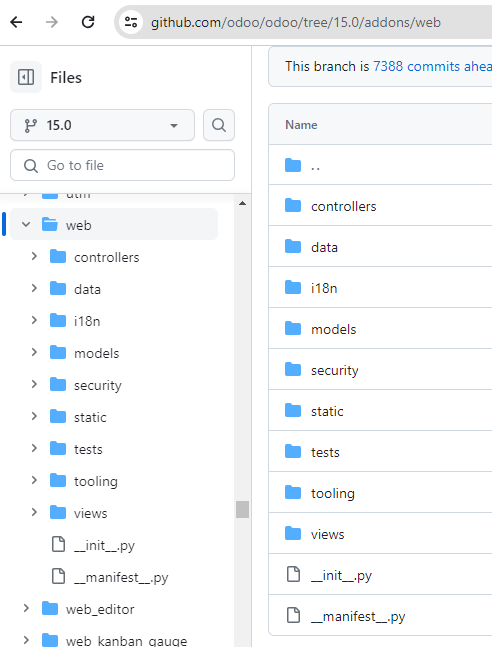Open the parent directory folder icon

(293, 165)
